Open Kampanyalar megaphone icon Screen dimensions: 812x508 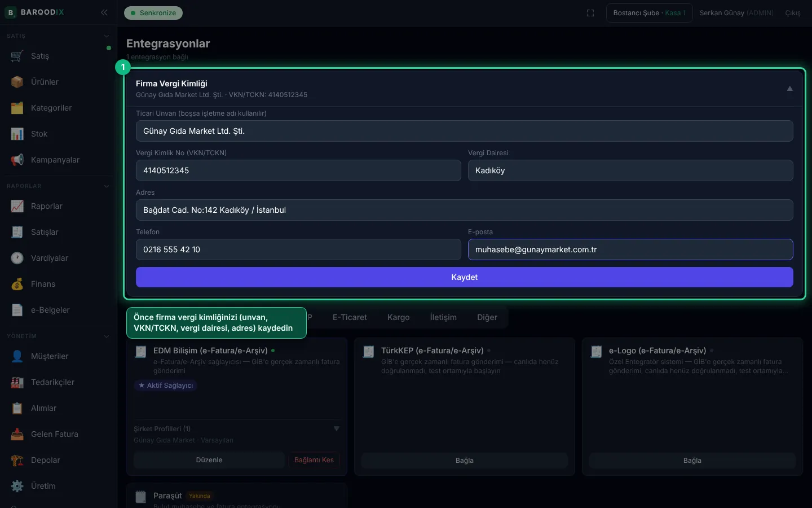[17, 160]
